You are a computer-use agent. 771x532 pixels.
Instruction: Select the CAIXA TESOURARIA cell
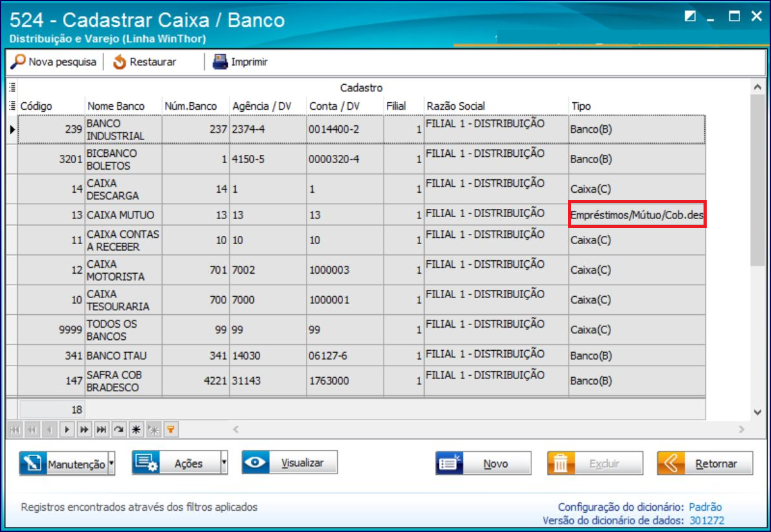pos(123,300)
